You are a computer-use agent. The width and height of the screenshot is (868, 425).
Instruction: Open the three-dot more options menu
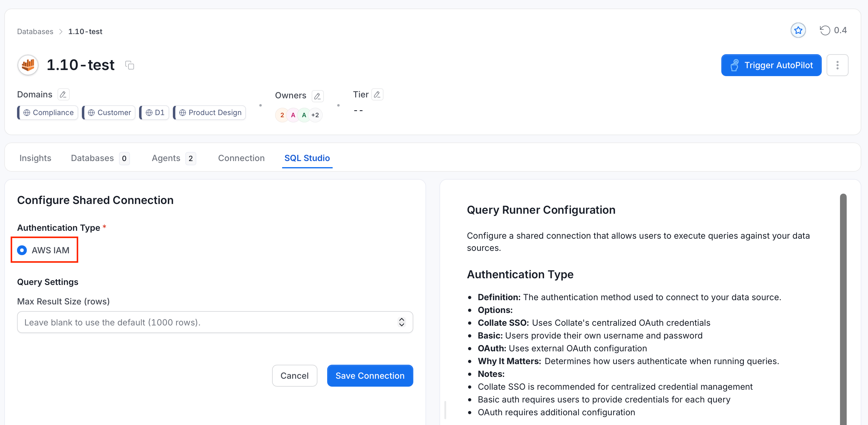(x=837, y=65)
